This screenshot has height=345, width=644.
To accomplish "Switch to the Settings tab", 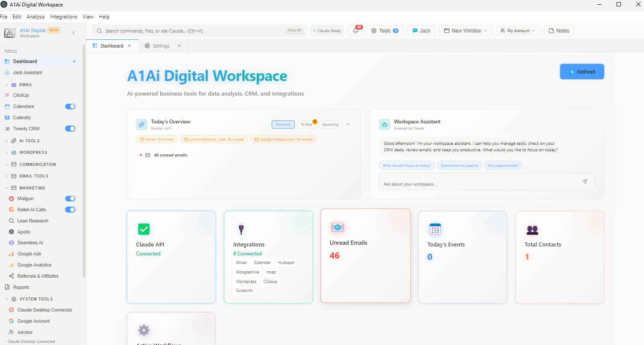I will coord(161,46).
